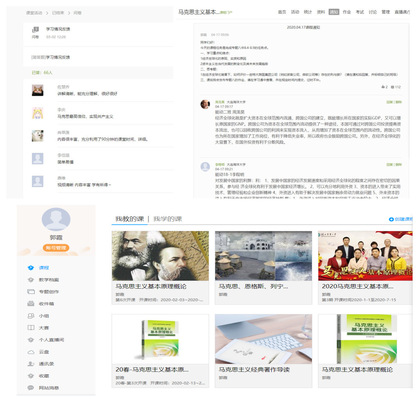Open 考试 in the course top navigation
This screenshot has height=399, width=416.
(x=360, y=12)
